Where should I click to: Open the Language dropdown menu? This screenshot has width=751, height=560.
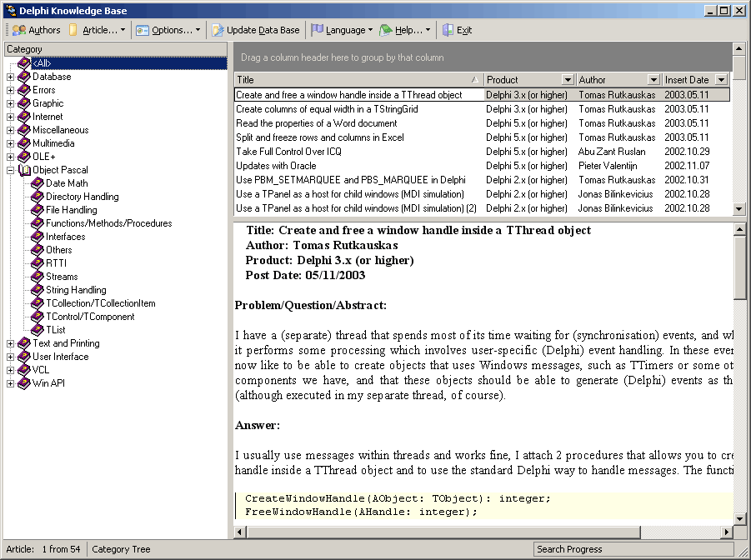point(370,30)
